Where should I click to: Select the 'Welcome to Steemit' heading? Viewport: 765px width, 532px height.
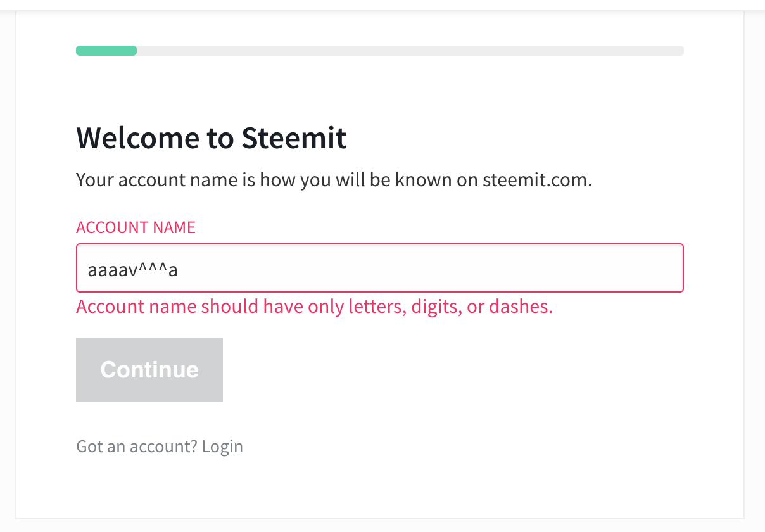pos(212,137)
